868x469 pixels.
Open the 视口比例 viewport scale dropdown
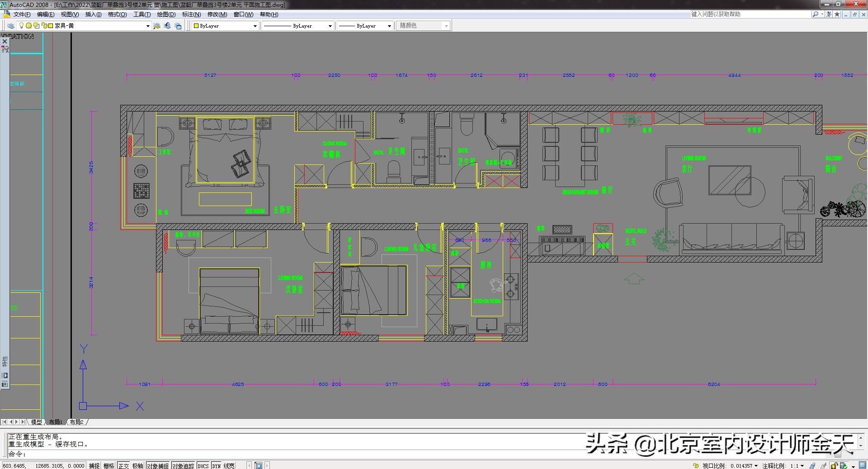click(x=755, y=466)
